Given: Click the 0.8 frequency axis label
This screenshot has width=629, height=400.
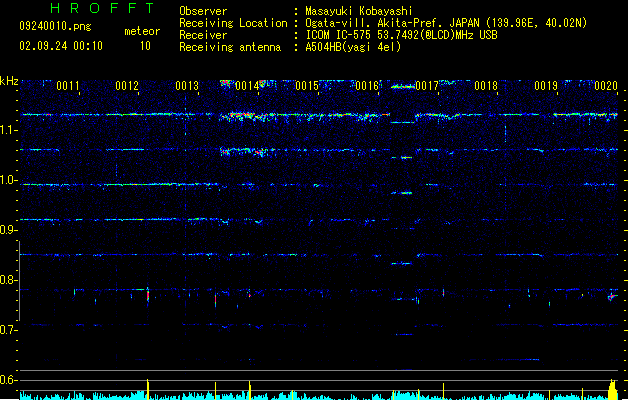Looking at the screenshot, I should coord(8,280).
